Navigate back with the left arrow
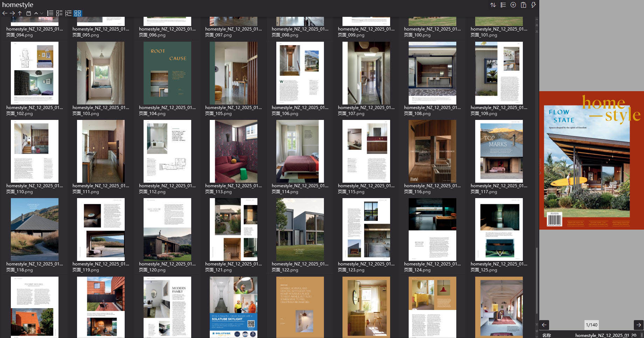Image resolution: width=644 pixels, height=338 pixels. [x=5, y=13]
